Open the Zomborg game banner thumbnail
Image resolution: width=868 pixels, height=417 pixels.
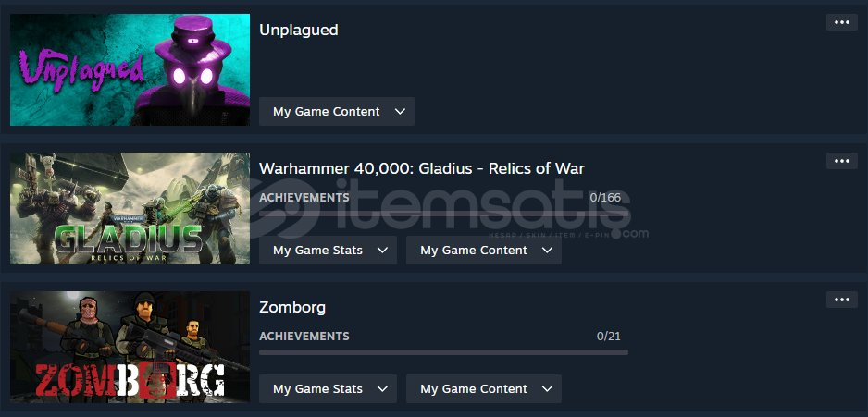click(130, 348)
